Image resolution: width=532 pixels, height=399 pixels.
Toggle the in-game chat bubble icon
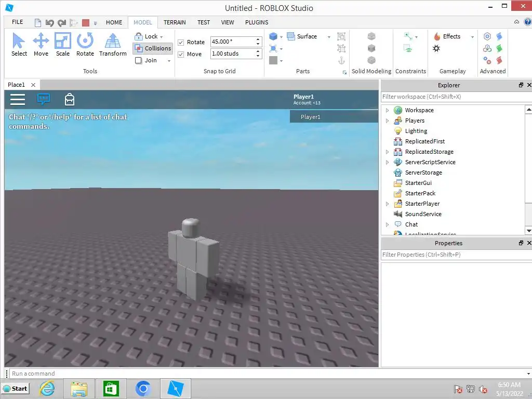(x=44, y=99)
